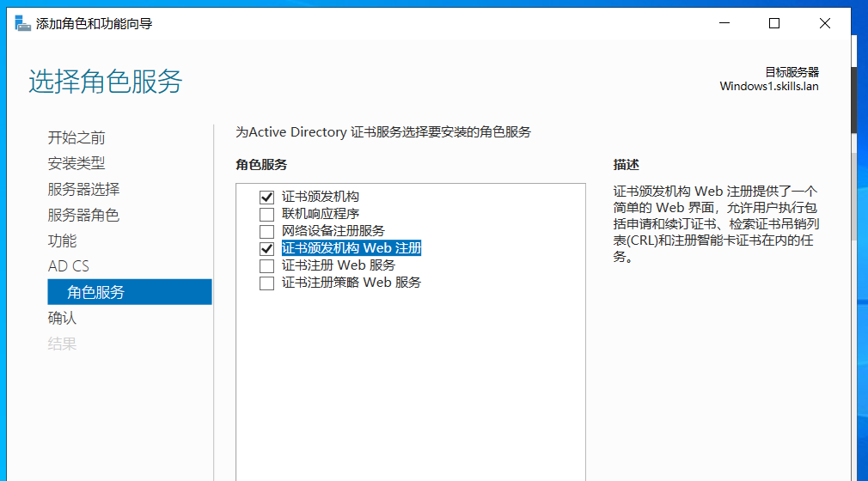
Task: Open the 安装类型 page in the sidebar
Action: tap(76, 163)
